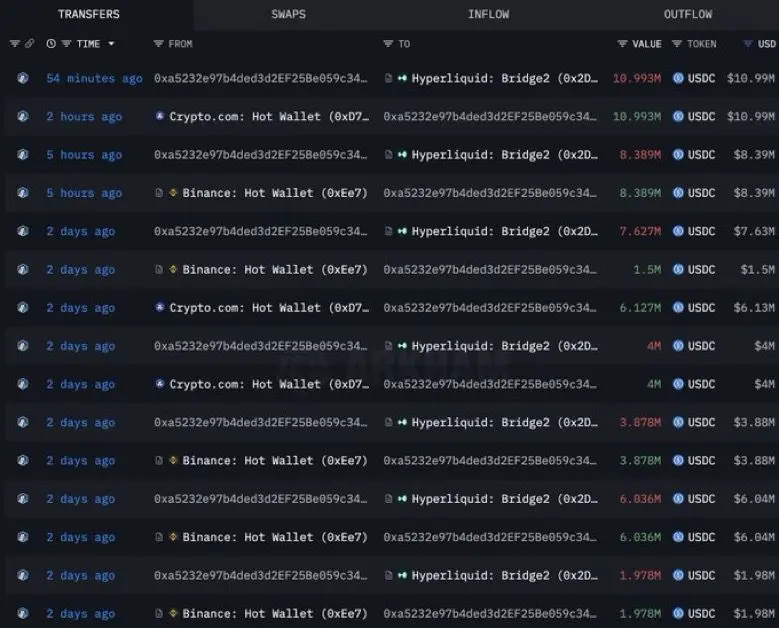Open the '5 hours ago' link in the Binance row
Screen dimensions: 779x628
pyautogui.click(x=84, y=193)
